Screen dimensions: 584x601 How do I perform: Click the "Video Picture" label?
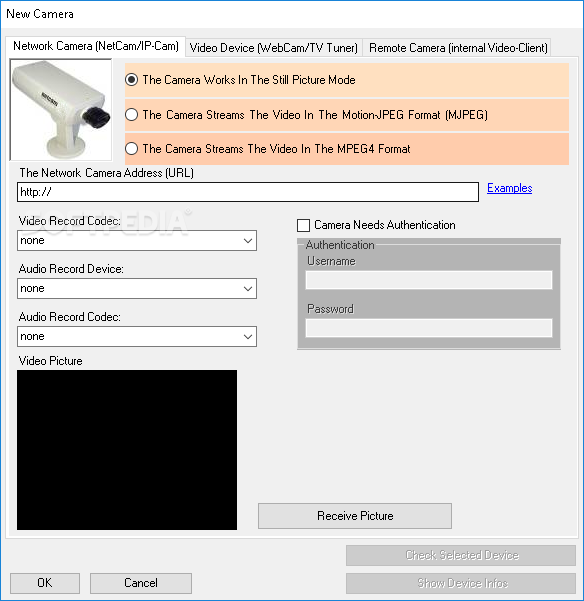(x=51, y=361)
